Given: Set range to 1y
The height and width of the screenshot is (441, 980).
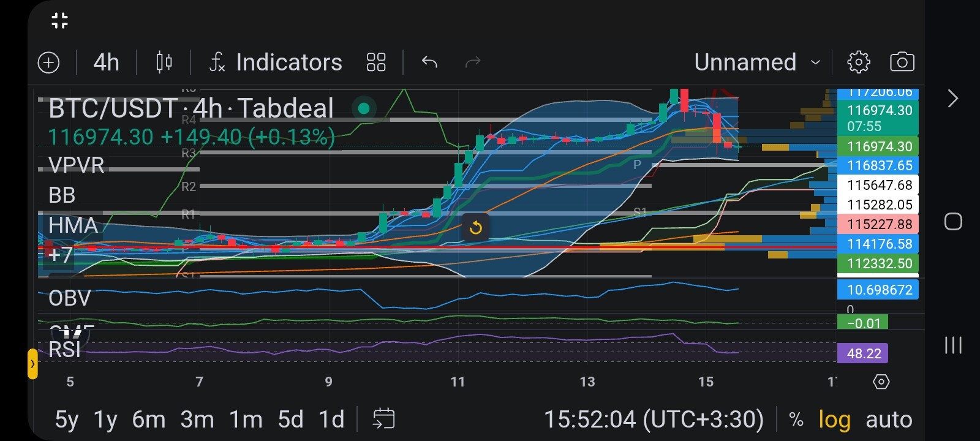Looking at the screenshot, I should click(105, 420).
